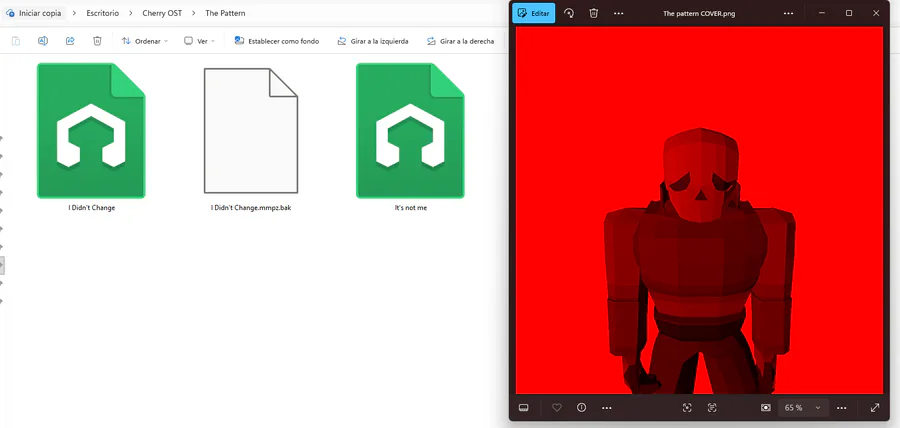
Task: Toggle the favorite heart icon in Photos
Action: coord(556,407)
